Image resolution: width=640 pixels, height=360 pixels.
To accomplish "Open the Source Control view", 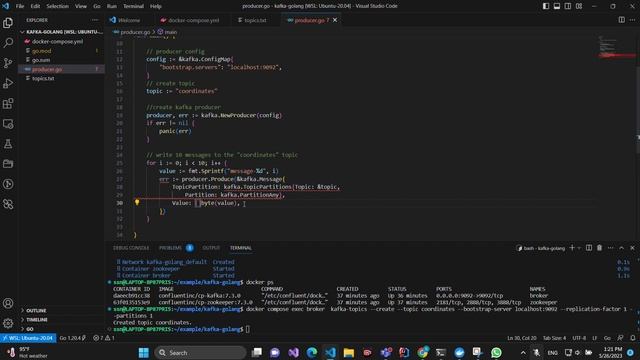I will click(x=8, y=63).
